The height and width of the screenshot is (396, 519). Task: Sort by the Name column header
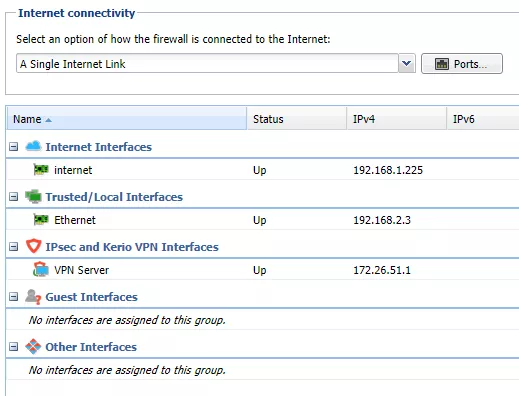(127, 119)
